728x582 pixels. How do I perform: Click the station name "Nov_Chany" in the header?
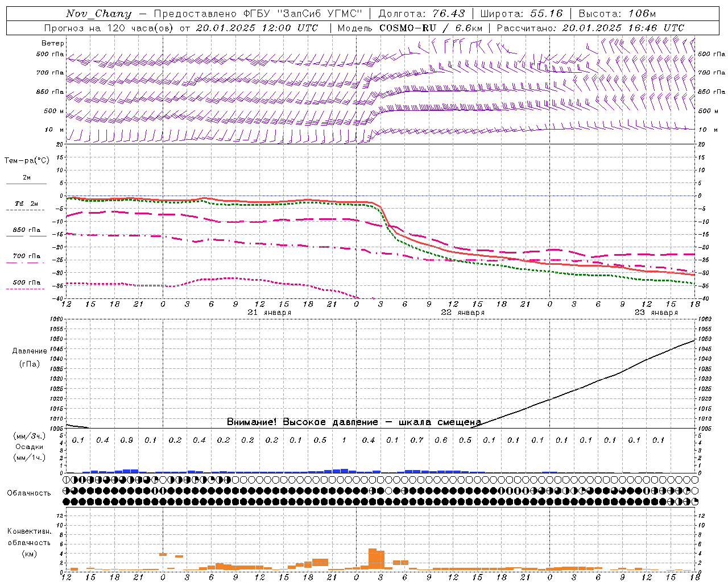98,14
